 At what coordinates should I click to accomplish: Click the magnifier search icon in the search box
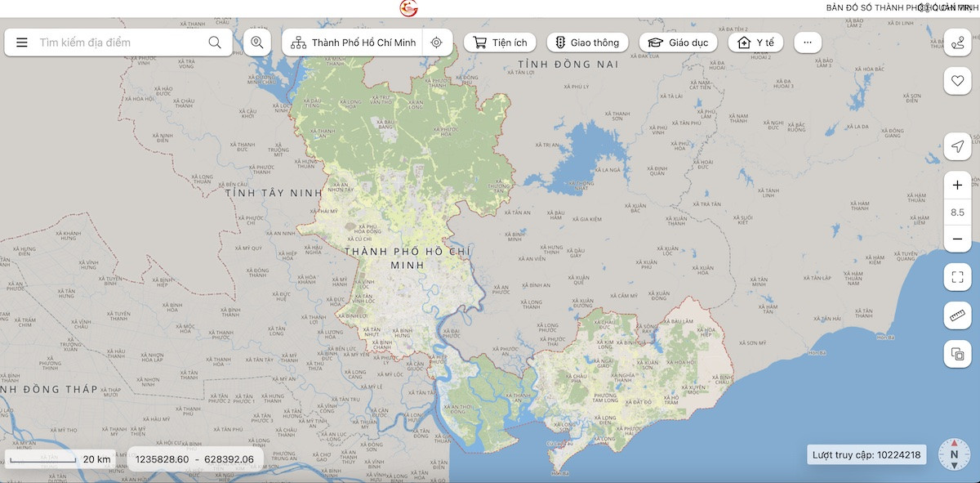(x=215, y=42)
